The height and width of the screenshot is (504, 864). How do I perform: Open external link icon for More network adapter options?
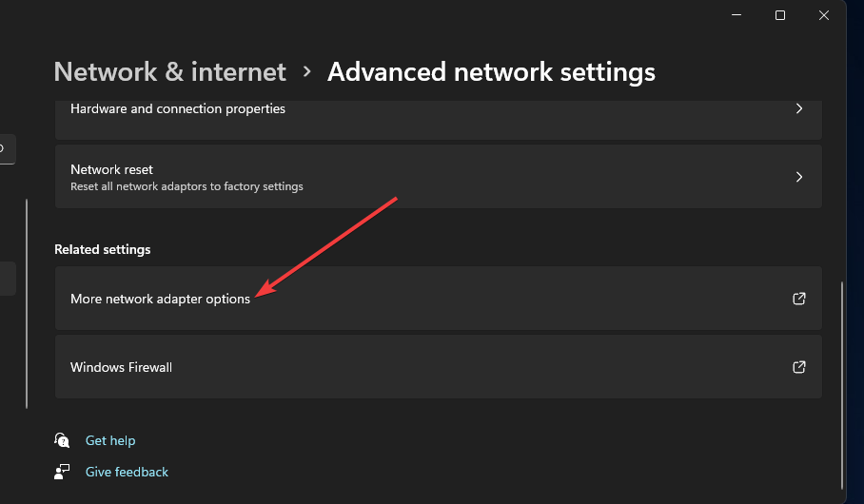(799, 299)
